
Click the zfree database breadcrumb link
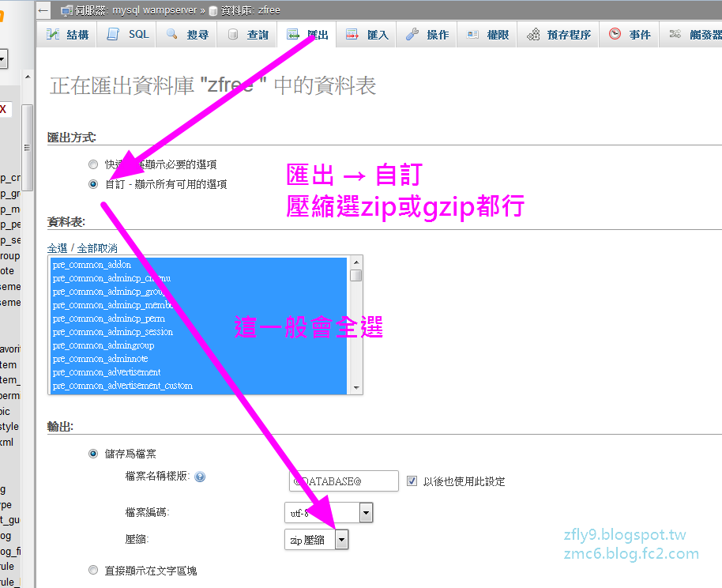pos(269,10)
